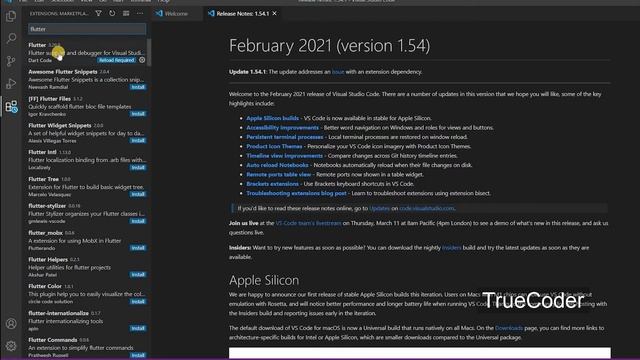Open the Explorer view in activity bar
The height and width of the screenshot is (360, 640).
[11, 16]
